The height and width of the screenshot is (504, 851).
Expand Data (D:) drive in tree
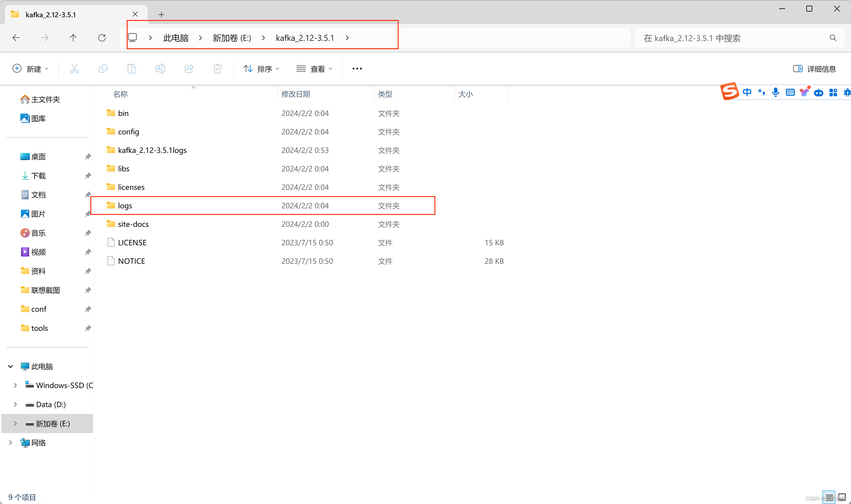pos(15,404)
